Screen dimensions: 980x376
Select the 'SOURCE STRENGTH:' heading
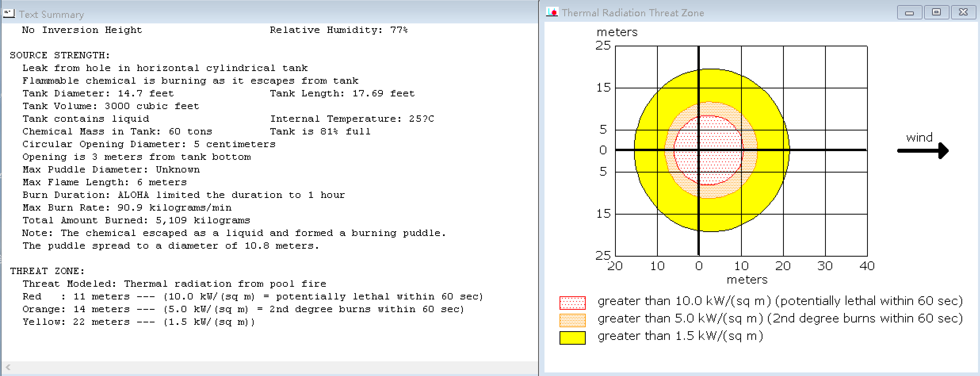(60, 55)
